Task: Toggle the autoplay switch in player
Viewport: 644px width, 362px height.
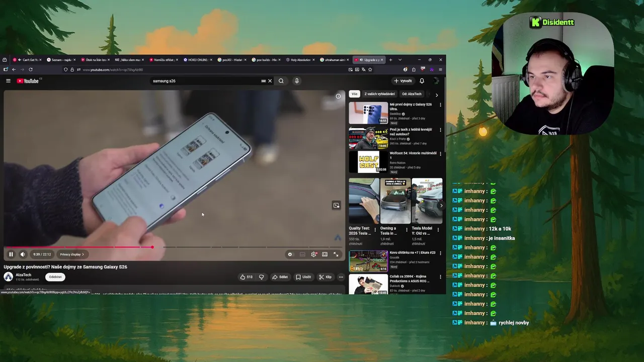Action: pyautogui.click(x=290, y=254)
